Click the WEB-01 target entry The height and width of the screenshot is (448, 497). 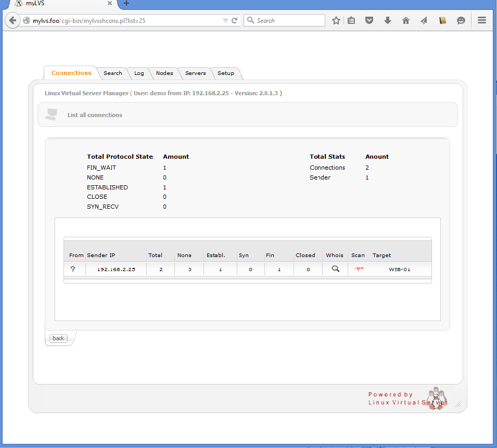400,270
